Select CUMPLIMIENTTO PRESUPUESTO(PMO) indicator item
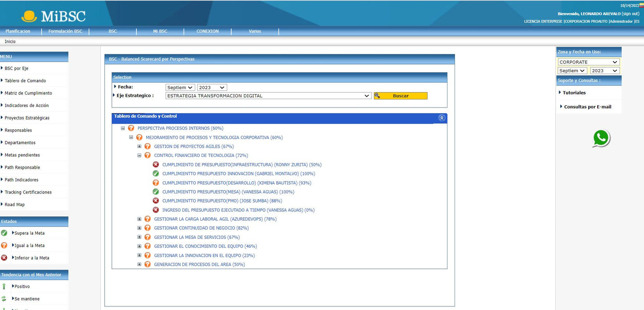Screen dimensions: 644x310 222,201
